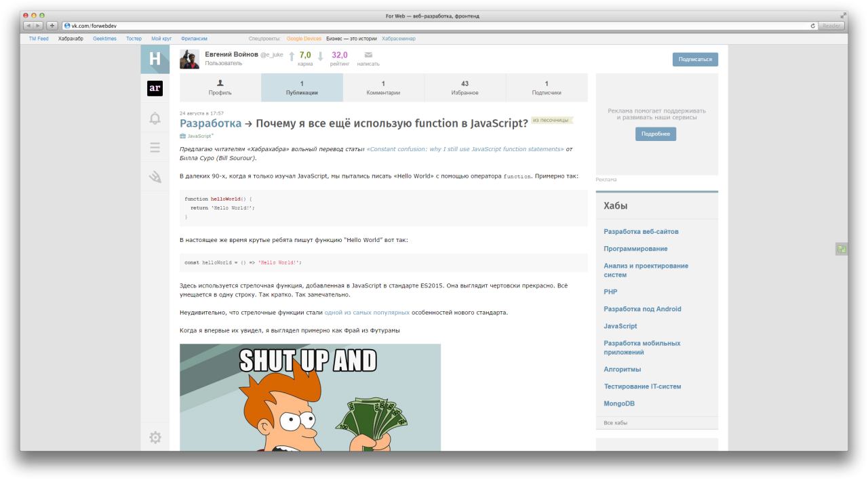The height and width of the screenshot is (480, 868).
Task: Open the Публикации tab
Action: pos(302,87)
